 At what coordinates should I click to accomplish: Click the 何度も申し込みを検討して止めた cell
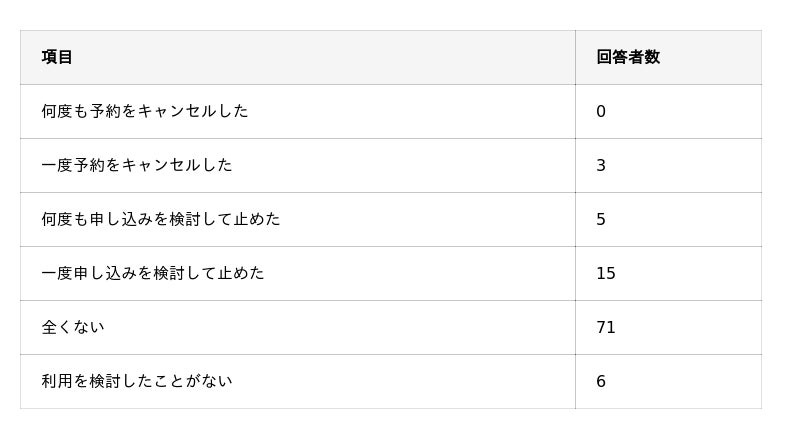point(161,219)
